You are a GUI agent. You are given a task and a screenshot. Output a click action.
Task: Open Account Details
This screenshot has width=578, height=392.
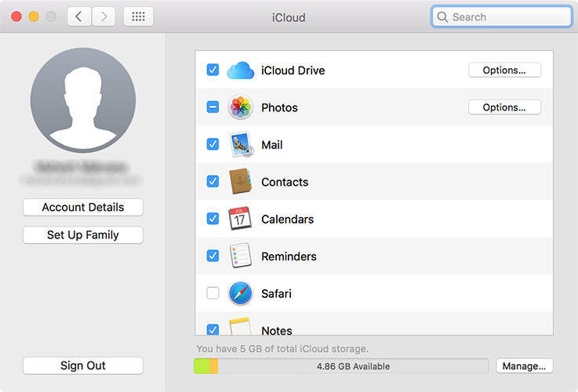(x=83, y=207)
